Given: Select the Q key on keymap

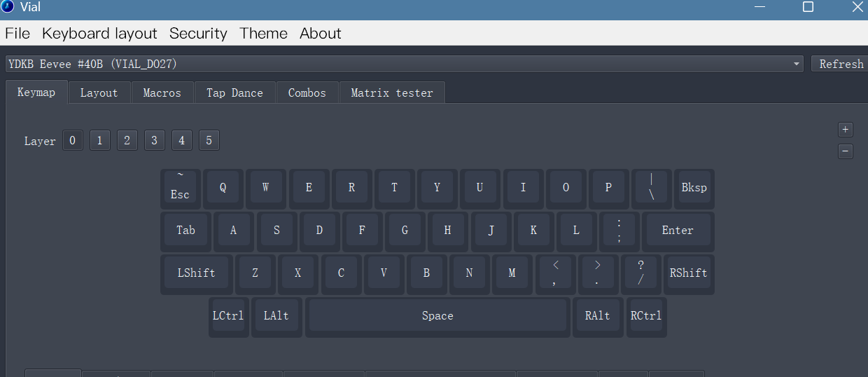Looking at the screenshot, I should click(223, 188).
